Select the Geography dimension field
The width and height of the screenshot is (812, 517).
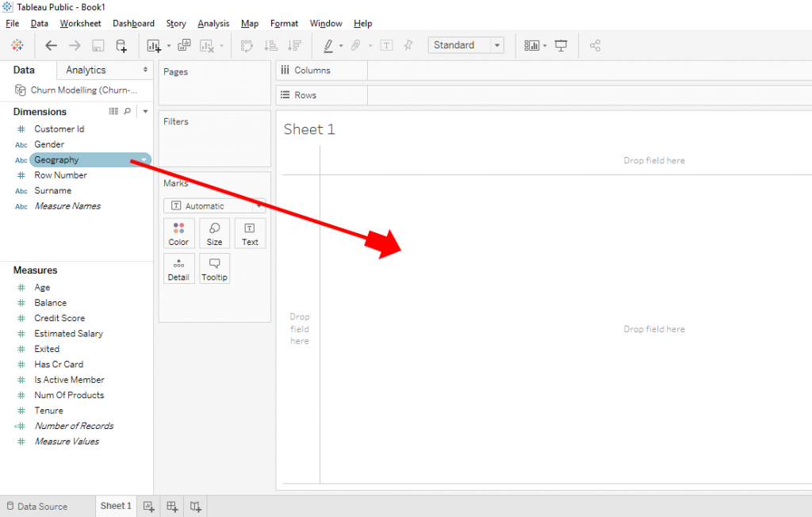[56, 159]
